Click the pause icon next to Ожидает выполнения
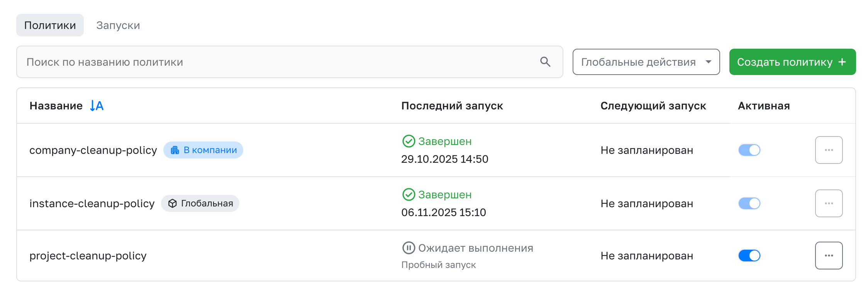The image size is (868, 300). tap(408, 248)
